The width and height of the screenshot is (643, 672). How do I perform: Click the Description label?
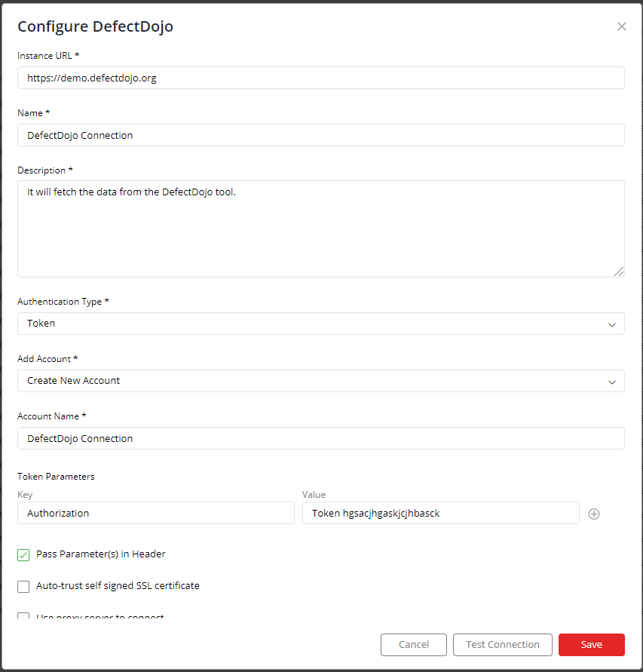click(x=45, y=170)
